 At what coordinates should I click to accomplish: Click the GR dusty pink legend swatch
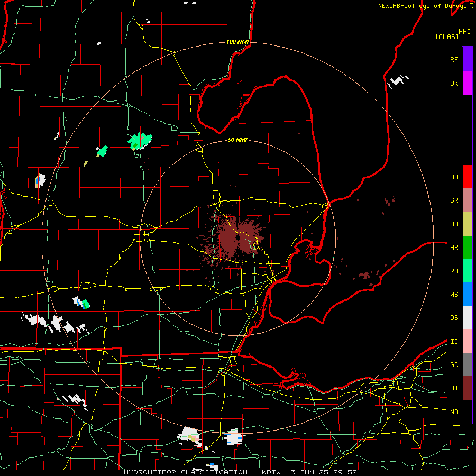point(467,200)
